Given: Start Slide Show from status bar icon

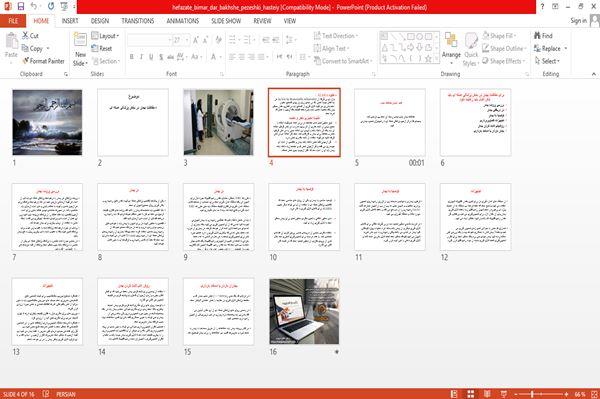Looking at the screenshot, I should (504, 394).
